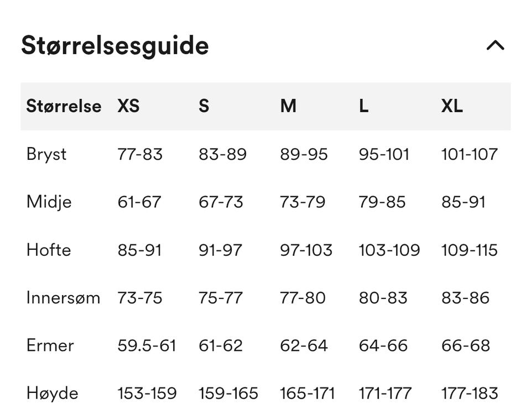Click the Bryst row label
This screenshot has width=531, height=420.
46,154
